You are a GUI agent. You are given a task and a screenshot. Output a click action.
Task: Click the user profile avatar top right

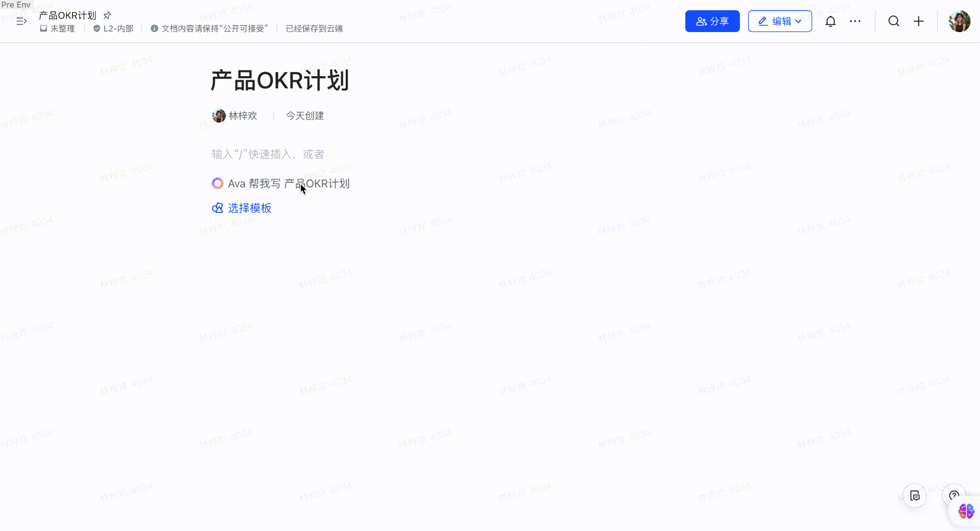pos(959,22)
